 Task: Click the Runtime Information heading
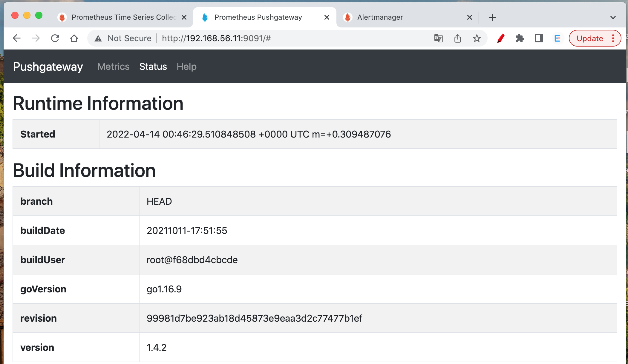pyautogui.click(x=98, y=103)
